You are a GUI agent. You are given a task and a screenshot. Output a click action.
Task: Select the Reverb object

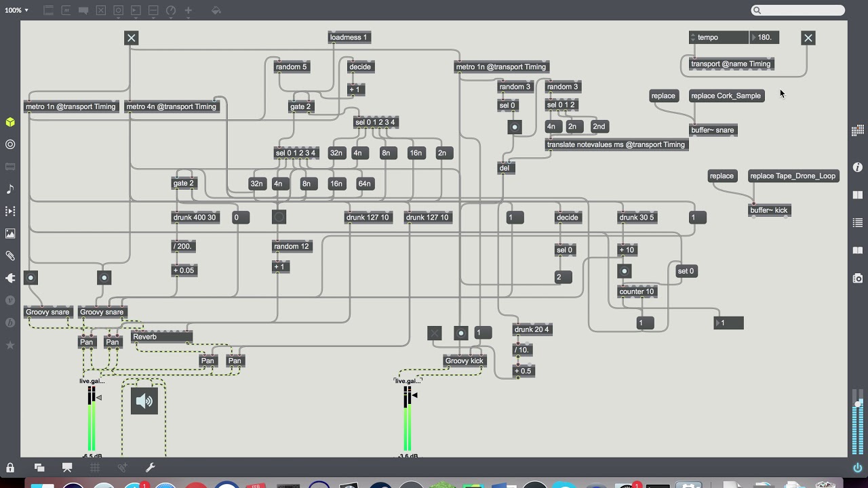pyautogui.click(x=161, y=337)
